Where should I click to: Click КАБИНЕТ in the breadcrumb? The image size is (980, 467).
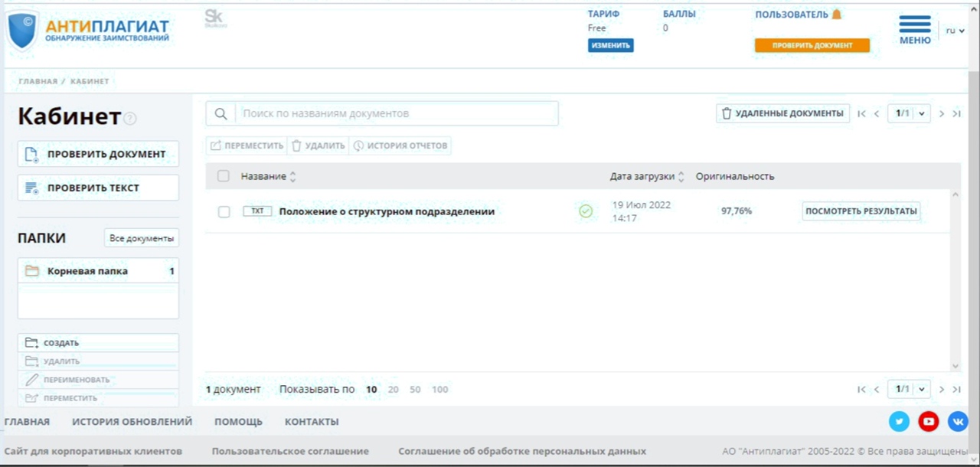click(90, 81)
